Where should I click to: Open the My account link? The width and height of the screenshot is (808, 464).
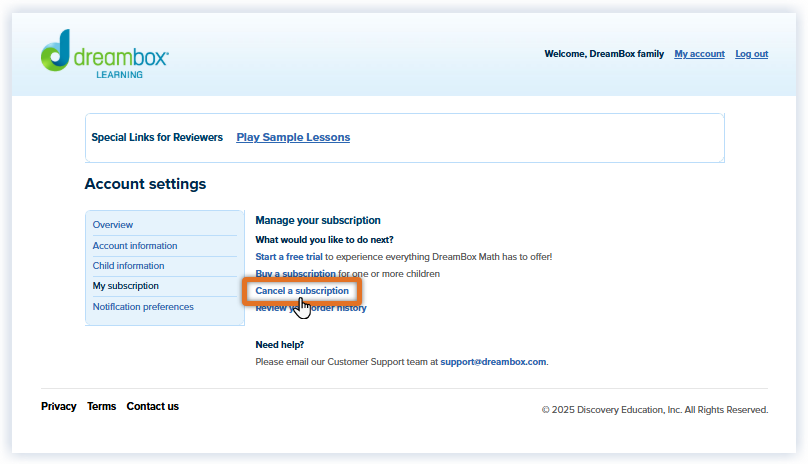699,54
